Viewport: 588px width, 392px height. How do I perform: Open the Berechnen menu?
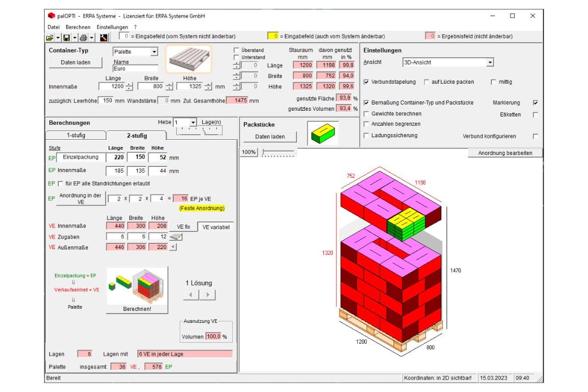78,27
